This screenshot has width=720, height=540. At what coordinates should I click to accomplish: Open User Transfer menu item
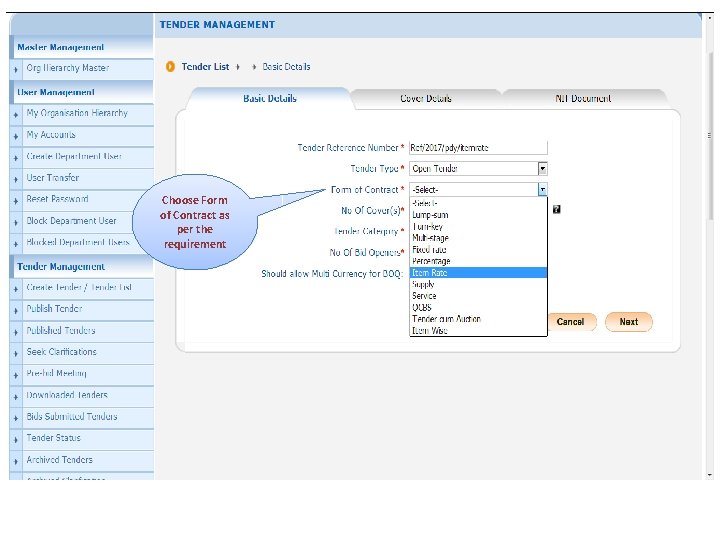53,178
